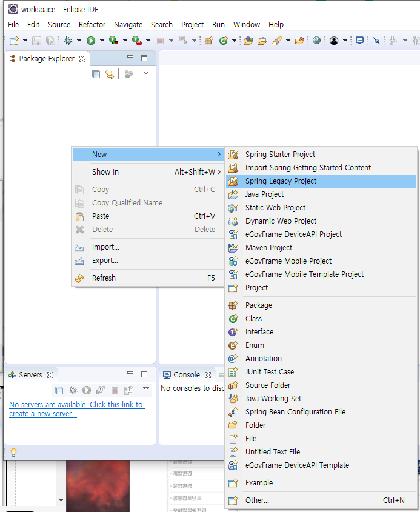Click the Open Type toolbar icon
The width and height of the screenshot is (420, 512).
click(248, 41)
